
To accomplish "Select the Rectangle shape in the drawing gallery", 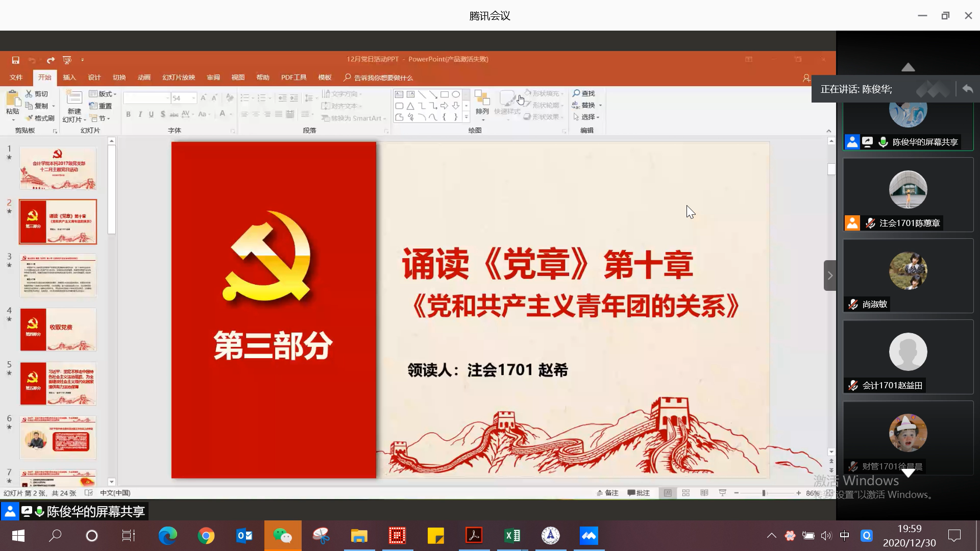I will pos(444,94).
